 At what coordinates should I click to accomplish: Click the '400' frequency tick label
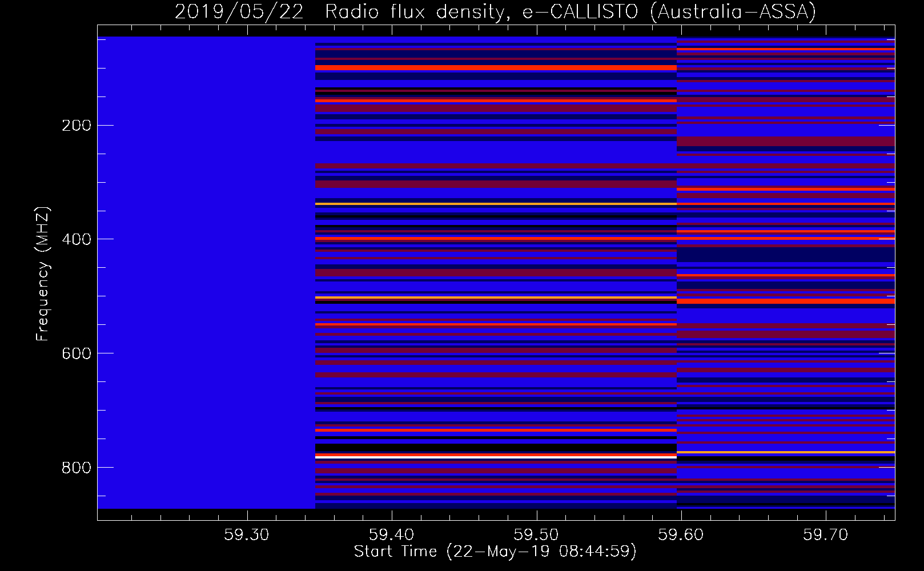coord(76,239)
